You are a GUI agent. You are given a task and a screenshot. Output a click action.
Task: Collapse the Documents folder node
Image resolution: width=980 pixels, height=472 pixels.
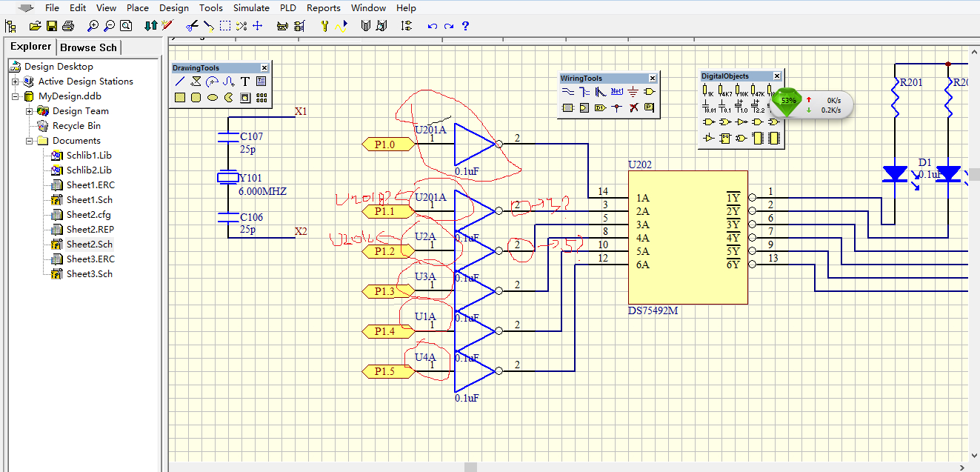click(30, 141)
